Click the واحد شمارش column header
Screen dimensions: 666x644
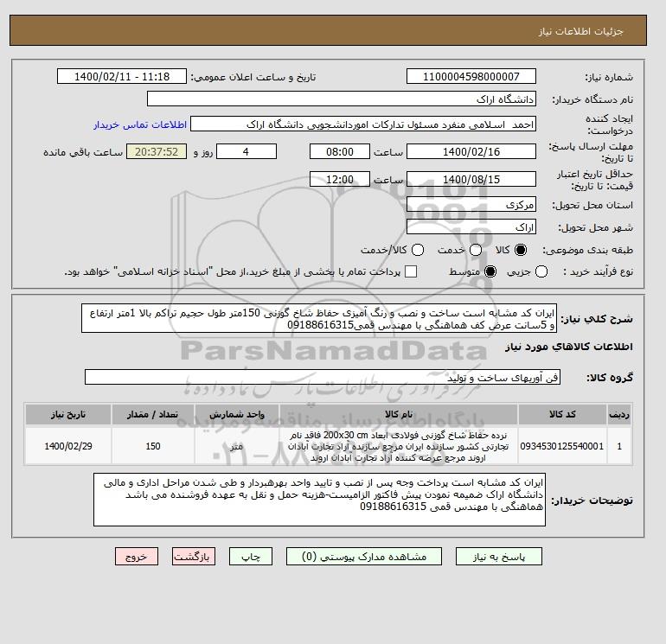tap(237, 414)
